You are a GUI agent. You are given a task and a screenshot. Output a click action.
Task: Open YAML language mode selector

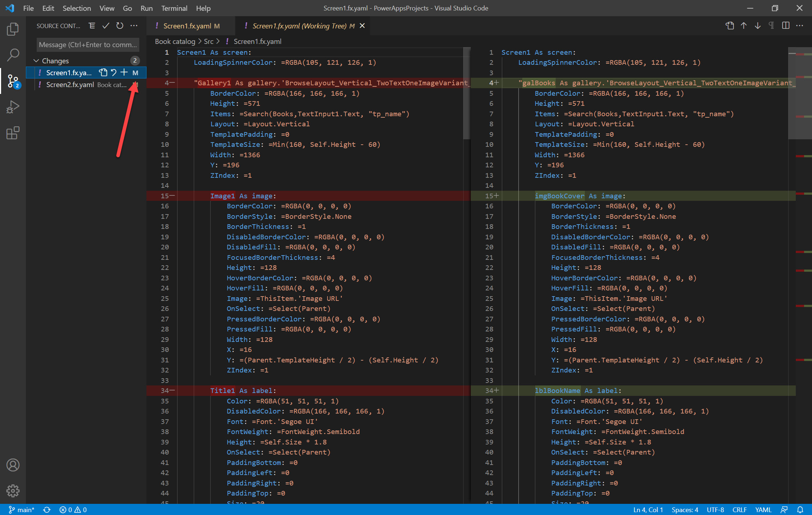click(763, 510)
